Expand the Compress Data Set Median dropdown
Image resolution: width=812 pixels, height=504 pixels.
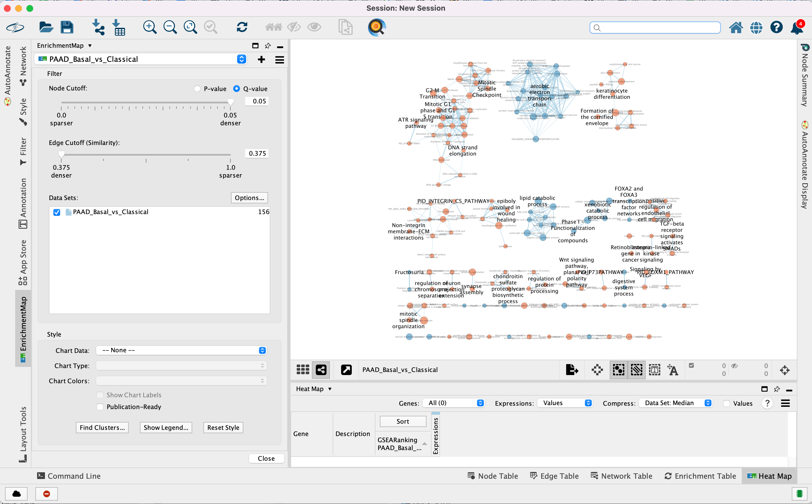[x=675, y=403]
